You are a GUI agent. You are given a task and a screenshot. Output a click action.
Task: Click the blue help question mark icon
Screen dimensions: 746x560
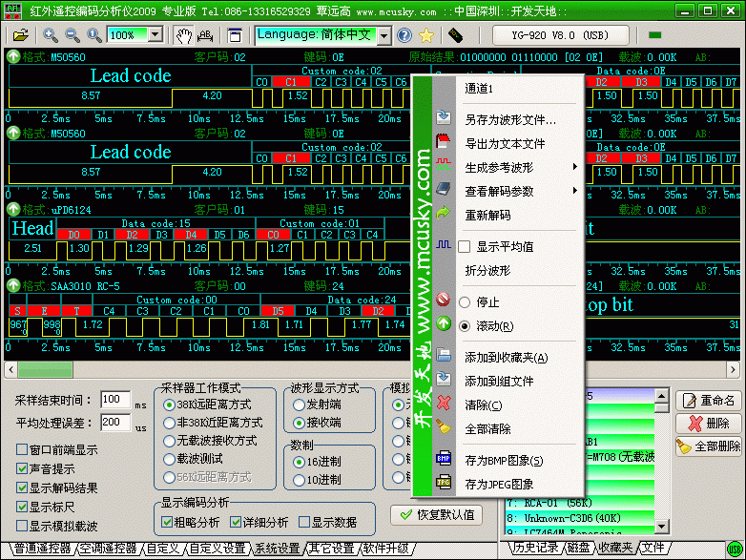coord(404,35)
